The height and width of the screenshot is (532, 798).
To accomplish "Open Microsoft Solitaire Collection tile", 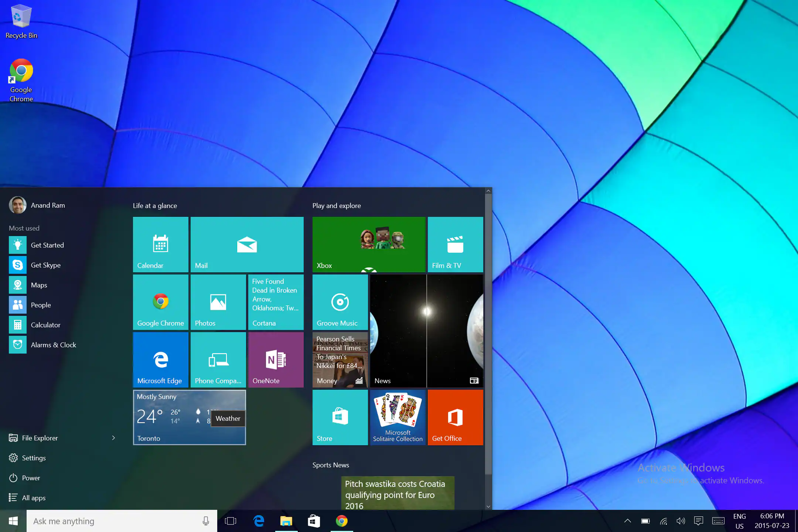I will [x=397, y=417].
